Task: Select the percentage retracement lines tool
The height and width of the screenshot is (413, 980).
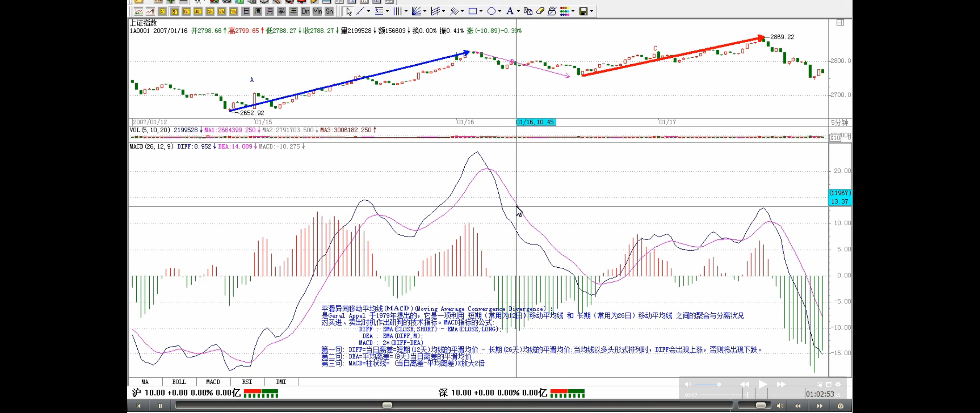Action: [x=379, y=11]
